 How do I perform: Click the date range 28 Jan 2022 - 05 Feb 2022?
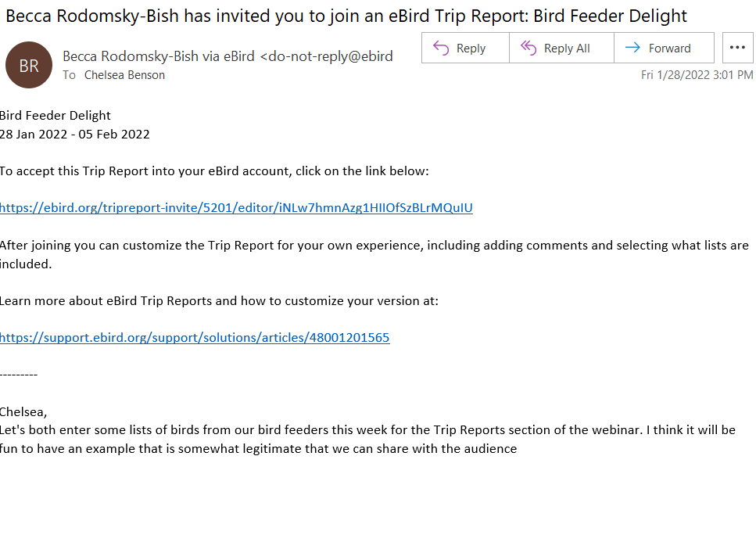(75, 135)
